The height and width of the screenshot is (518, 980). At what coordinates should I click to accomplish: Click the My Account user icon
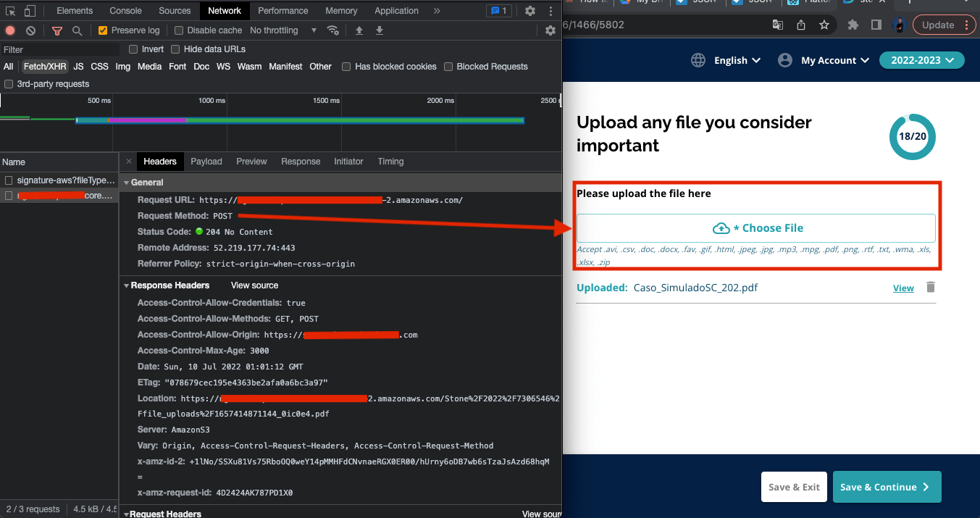tap(785, 60)
